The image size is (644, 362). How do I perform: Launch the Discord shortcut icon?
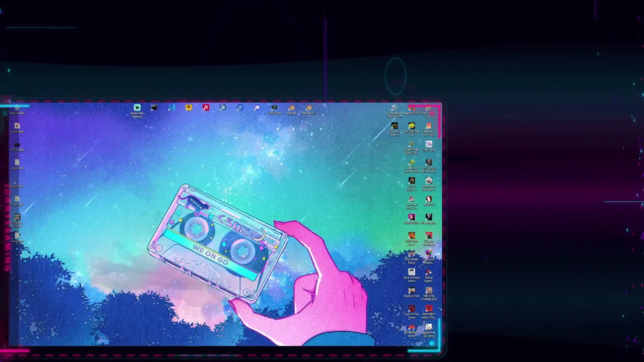point(257,108)
